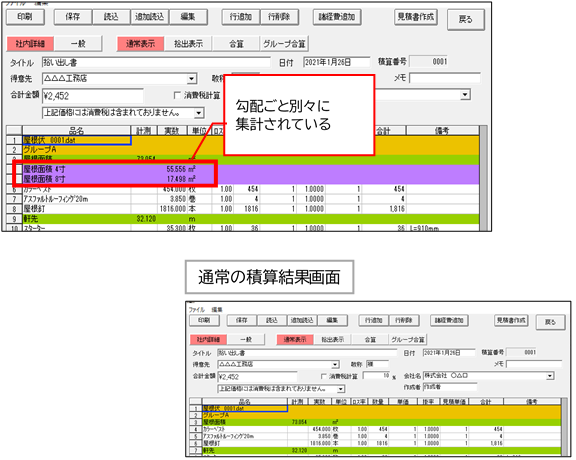Screen dimensions: 576x460
Task: Switch to 合算 in the 通常の積算結果画面 window
Action: click(370, 339)
